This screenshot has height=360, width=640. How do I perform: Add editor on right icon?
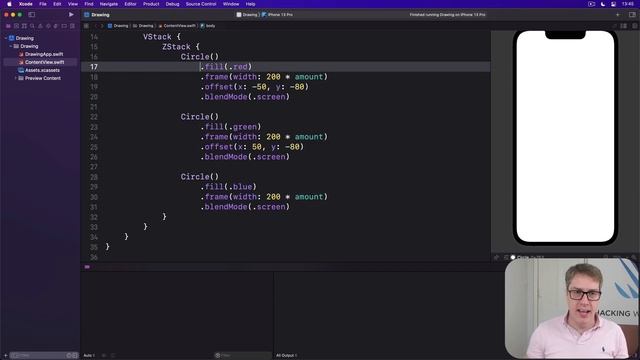click(635, 26)
